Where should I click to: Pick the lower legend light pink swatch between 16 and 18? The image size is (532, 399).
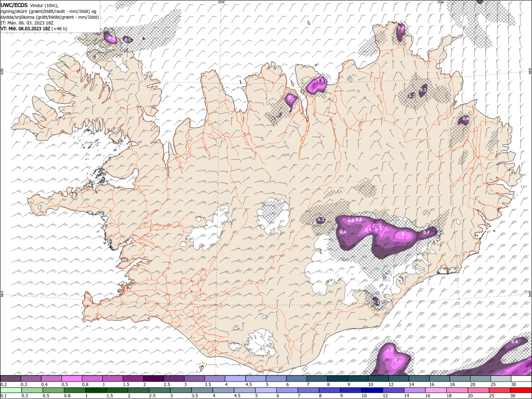(436, 390)
